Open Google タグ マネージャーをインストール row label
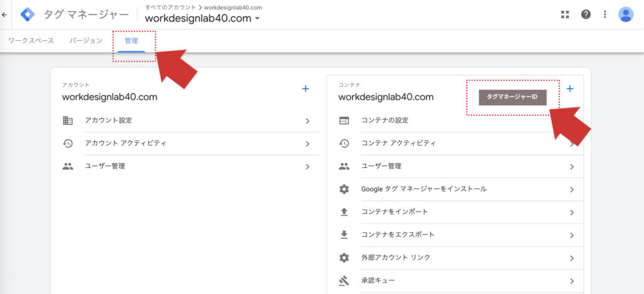644x294 pixels. 424,189
